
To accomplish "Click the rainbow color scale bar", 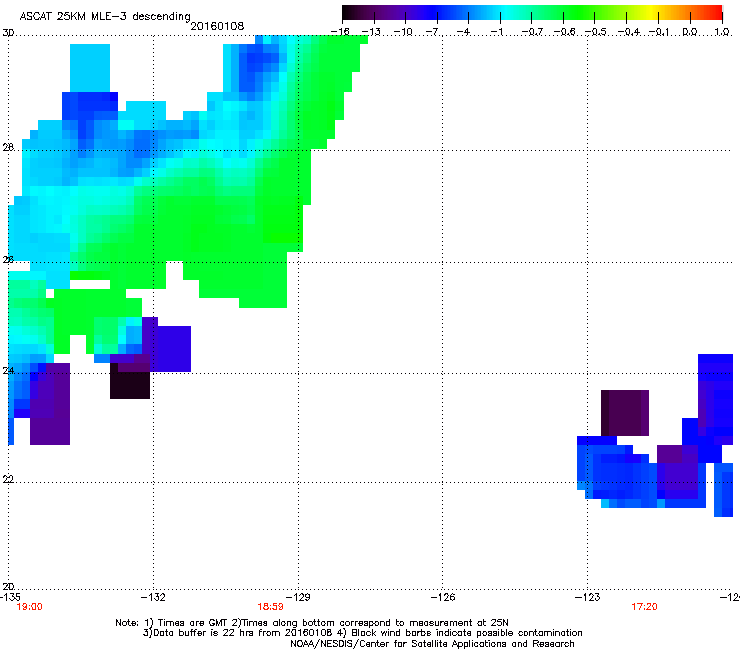I will [x=532, y=13].
